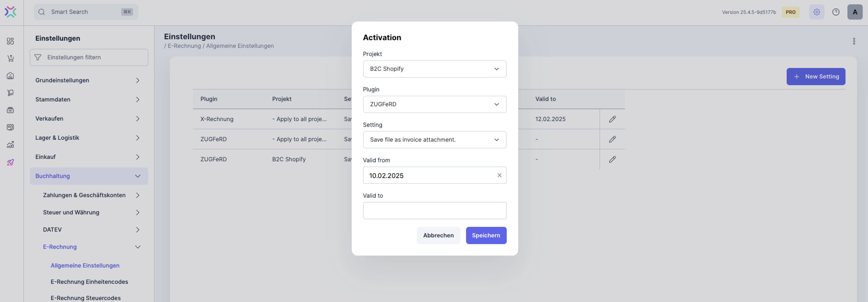Click the Valid to date field
Screen dimensions: 868x302
pyautogui.click(x=434, y=211)
